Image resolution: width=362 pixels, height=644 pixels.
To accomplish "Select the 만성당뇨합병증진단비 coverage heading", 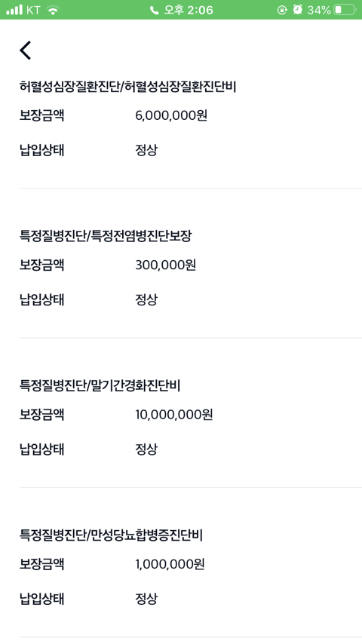I will 111,535.
